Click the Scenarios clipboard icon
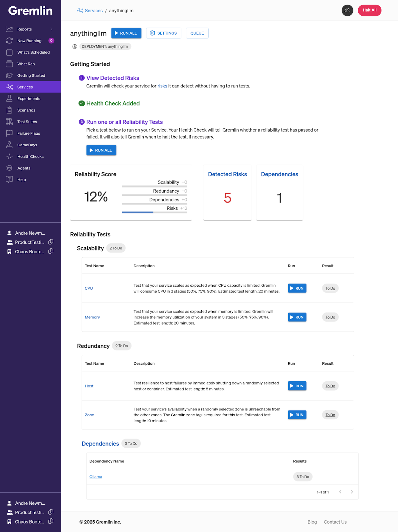This screenshot has width=400, height=532. tap(9, 110)
